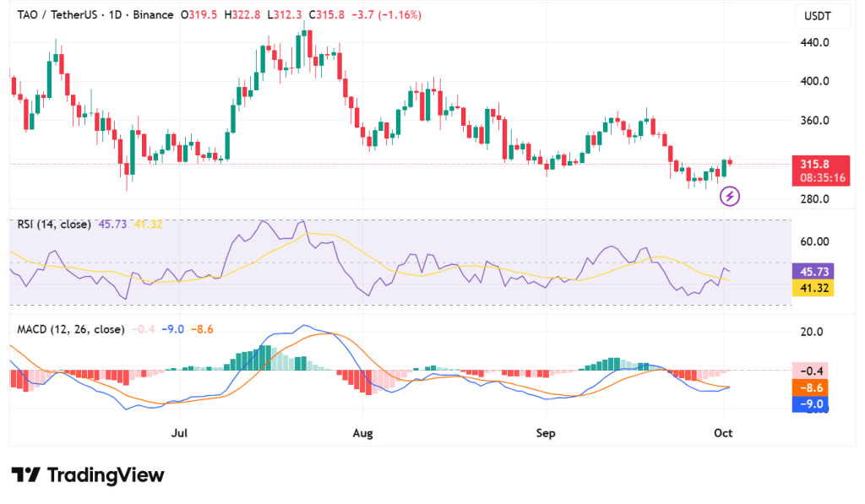Click the 60.00 RSI axis label
The width and height of the screenshot is (865, 504).
point(814,241)
